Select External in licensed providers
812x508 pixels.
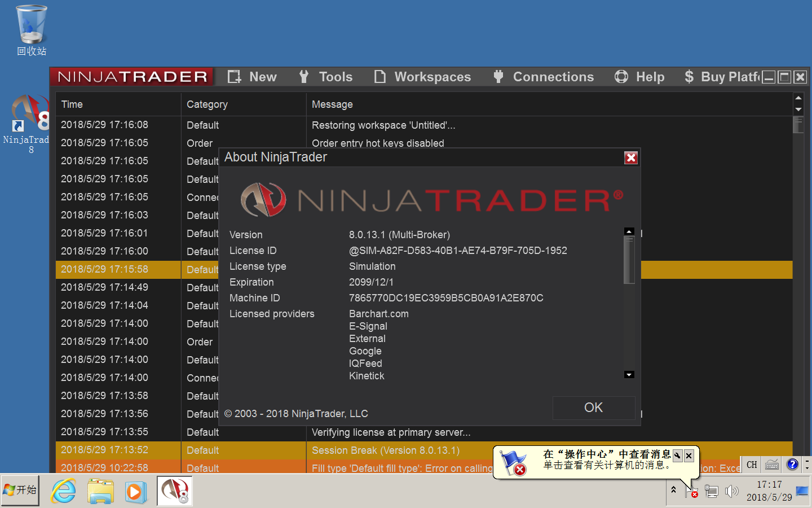point(367,339)
